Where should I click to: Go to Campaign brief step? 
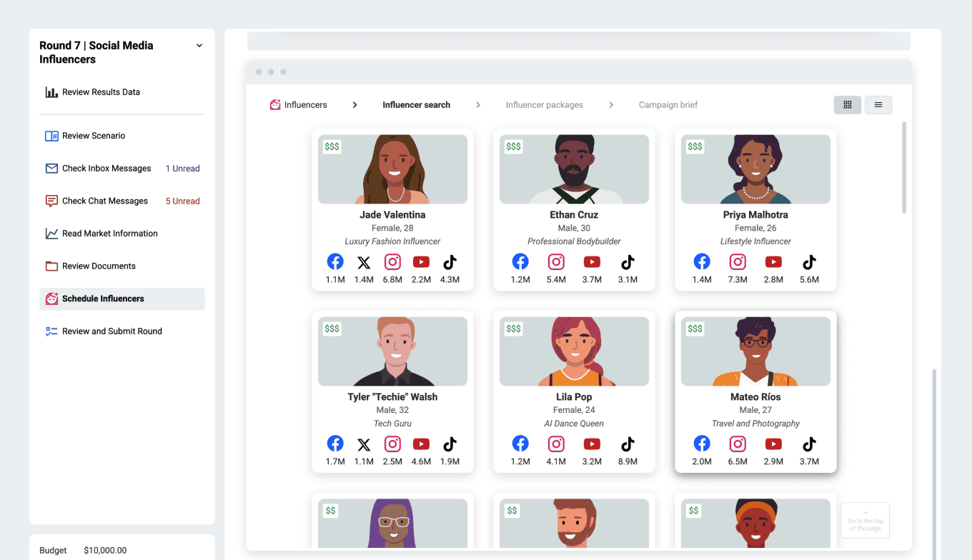(x=668, y=105)
